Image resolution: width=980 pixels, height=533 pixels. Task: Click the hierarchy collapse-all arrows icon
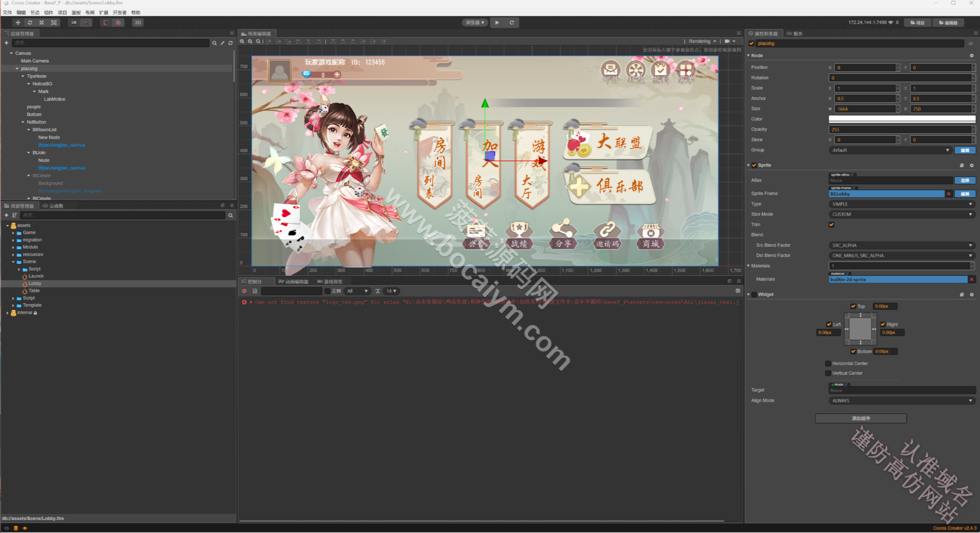[x=222, y=43]
